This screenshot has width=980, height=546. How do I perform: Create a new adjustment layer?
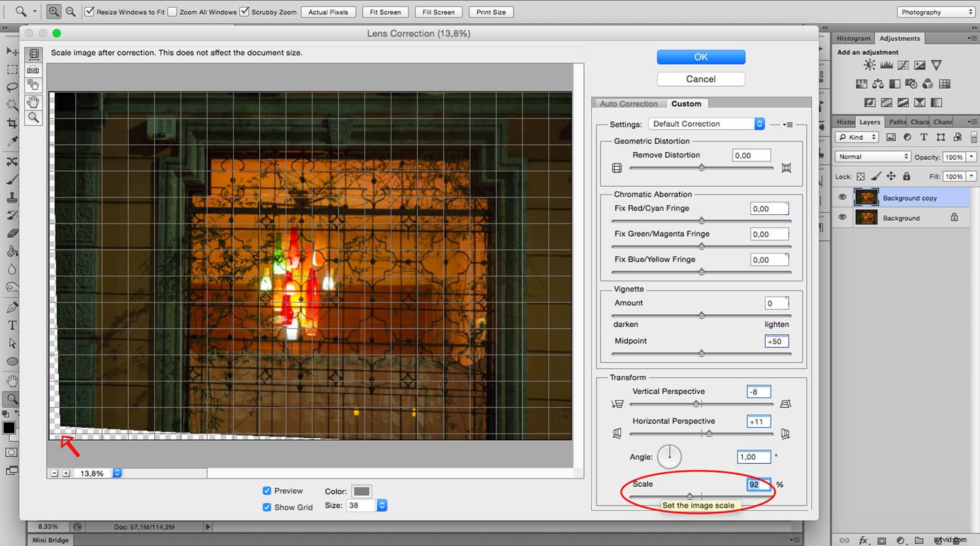pyautogui.click(x=900, y=540)
